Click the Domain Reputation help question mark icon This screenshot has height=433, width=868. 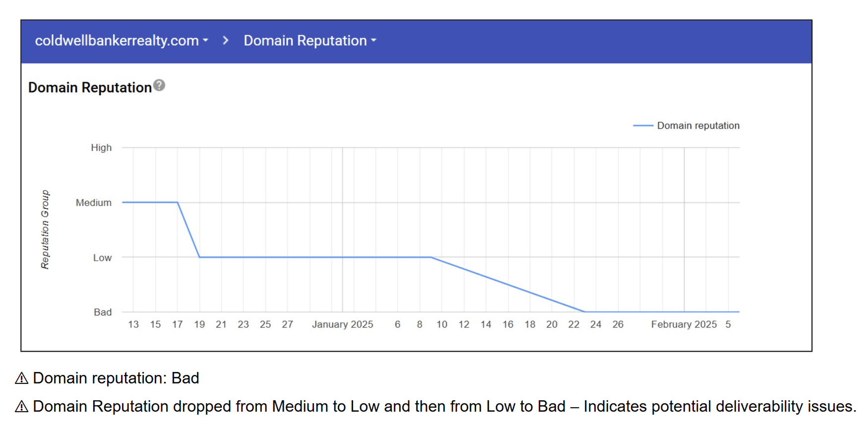pos(159,85)
